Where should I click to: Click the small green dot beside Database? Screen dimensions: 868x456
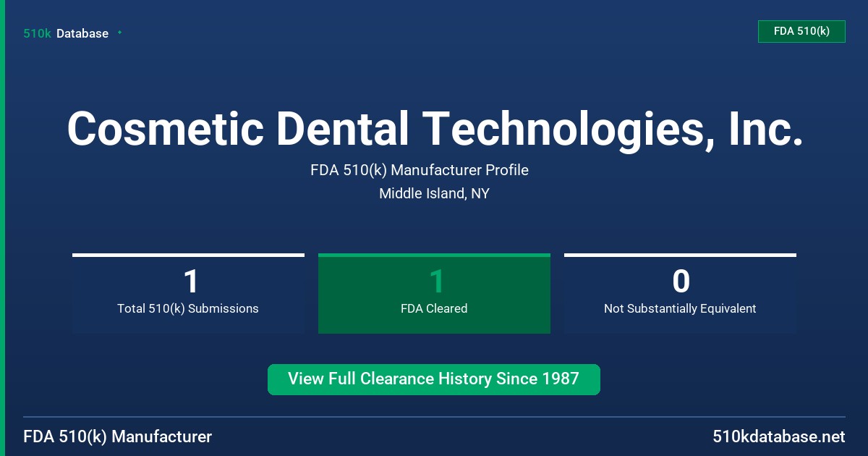[119, 33]
